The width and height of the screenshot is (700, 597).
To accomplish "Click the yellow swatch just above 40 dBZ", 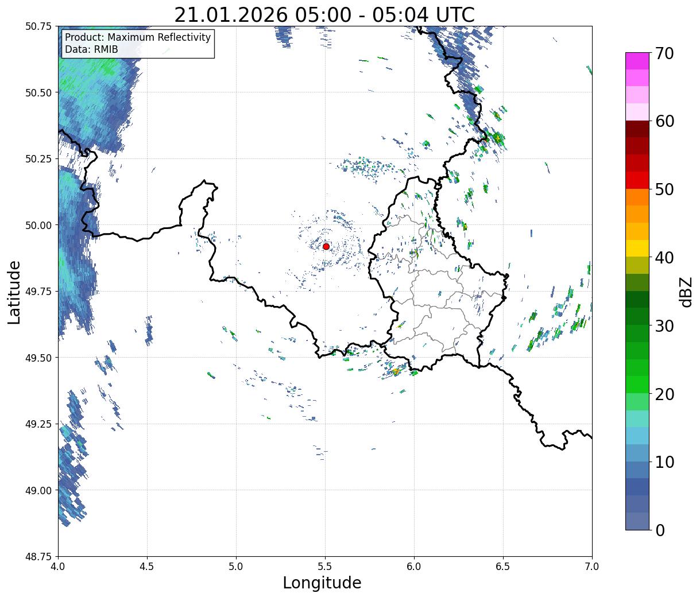I will coord(637,249).
